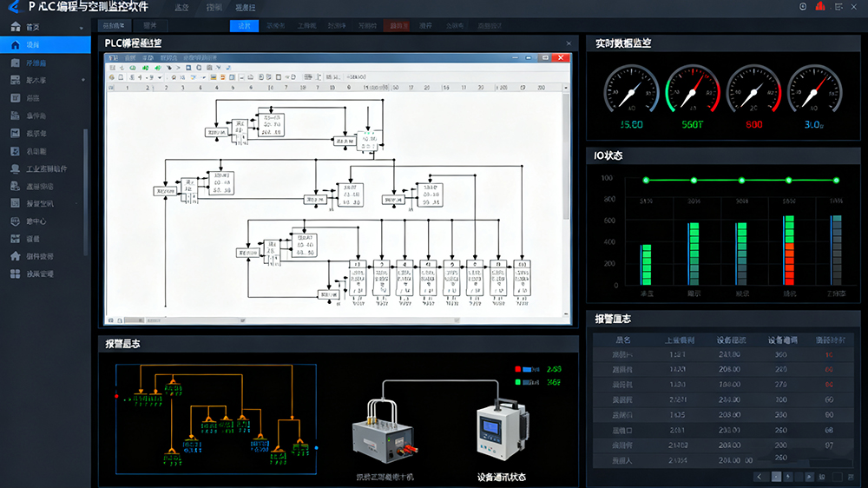Click the previous-page arrow below the alarm table
This screenshot has height=488, width=868.
pos(759,476)
